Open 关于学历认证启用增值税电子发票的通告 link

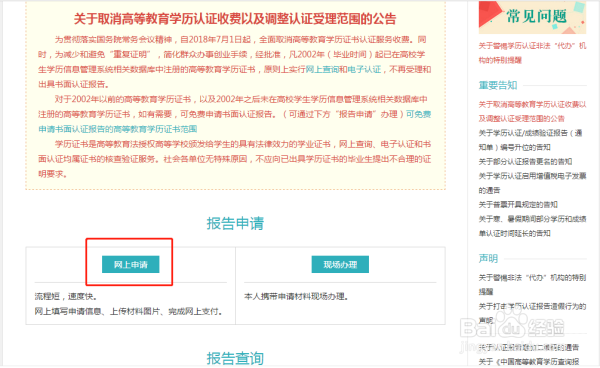click(x=532, y=183)
